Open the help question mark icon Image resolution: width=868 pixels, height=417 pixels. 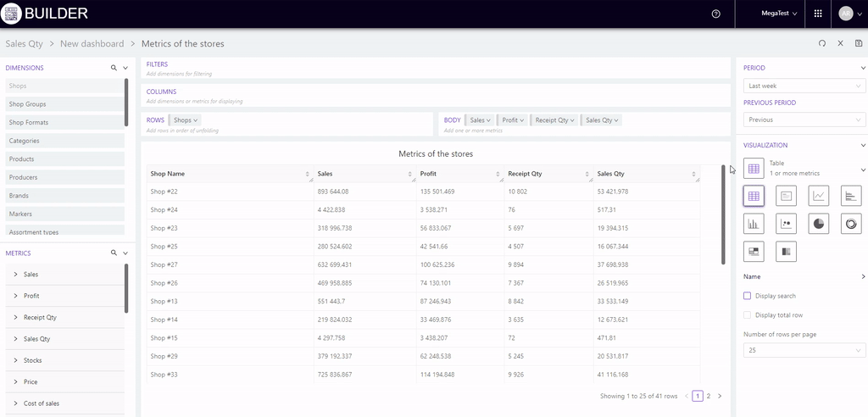716,14
